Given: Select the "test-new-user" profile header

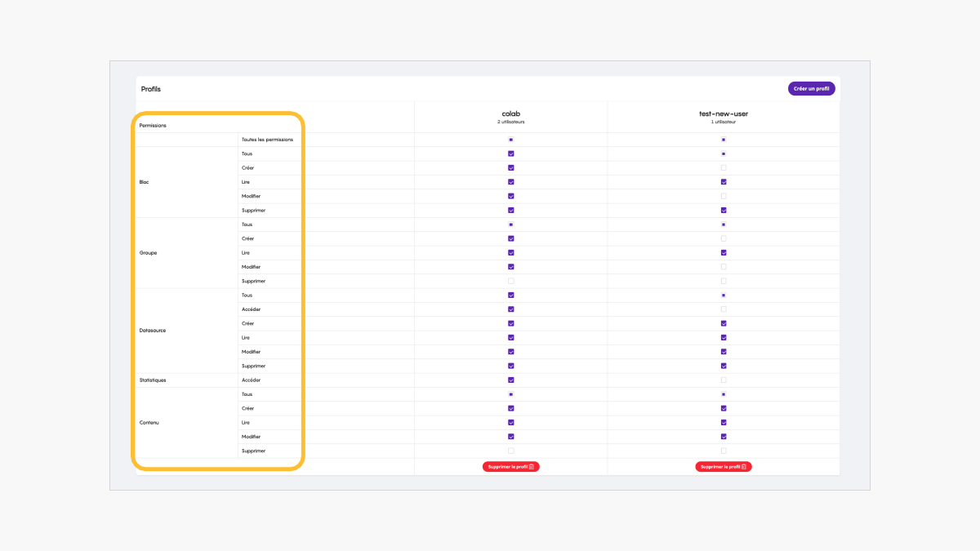Looking at the screenshot, I should 724,113.
